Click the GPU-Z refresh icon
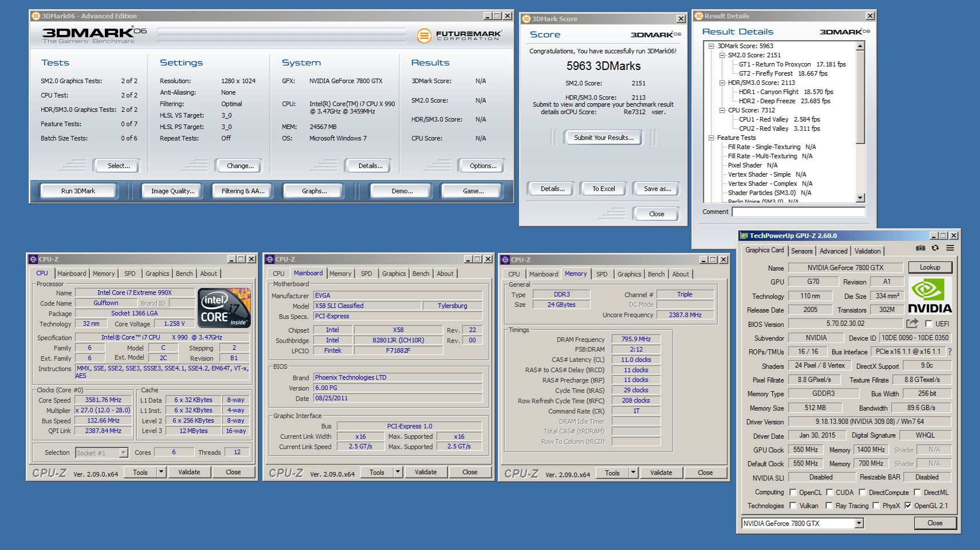980x550 pixels. coord(935,248)
